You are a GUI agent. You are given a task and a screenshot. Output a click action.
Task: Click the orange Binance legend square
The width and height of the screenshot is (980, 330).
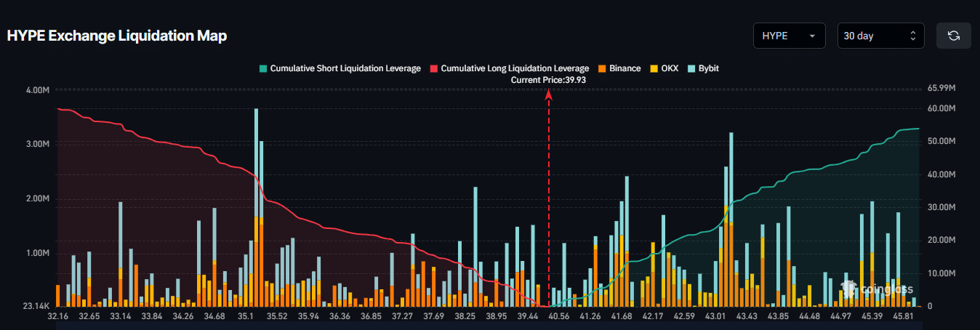point(602,68)
